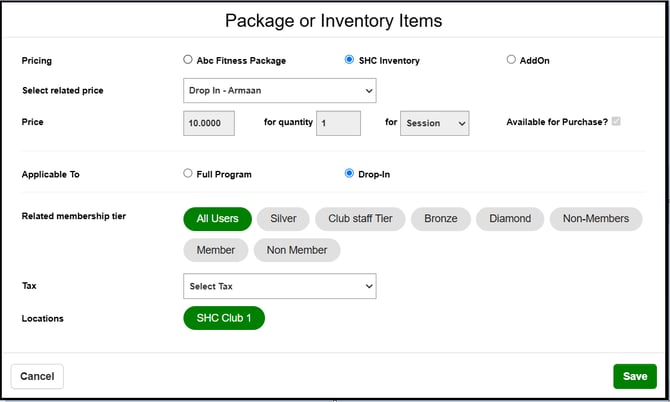Expand the Session unit dropdown
This screenshot has height=402, width=670.
pos(435,123)
